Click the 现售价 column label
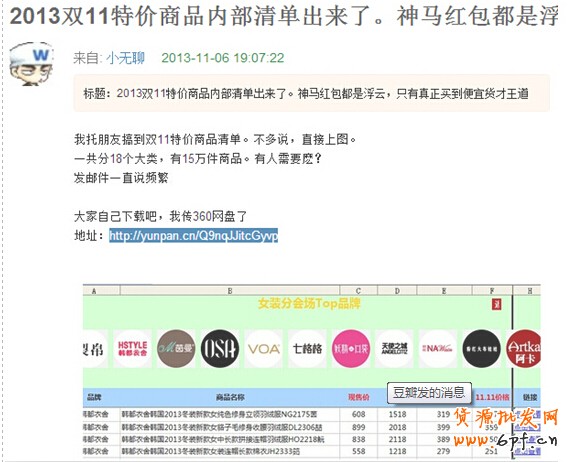Viewport: 568px width, 462px height. pyautogui.click(x=359, y=397)
